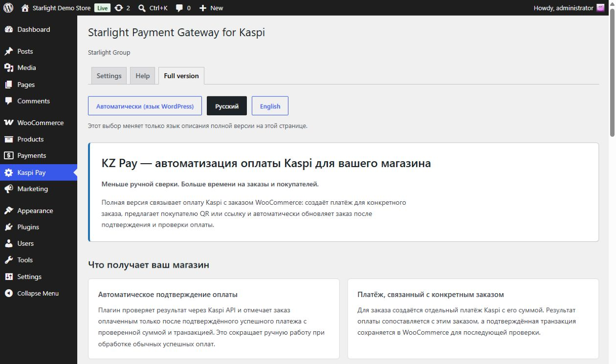Viewport: 616px width, 364px height.
Task: Click the Payments dollar icon
Action: (x=8, y=155)
